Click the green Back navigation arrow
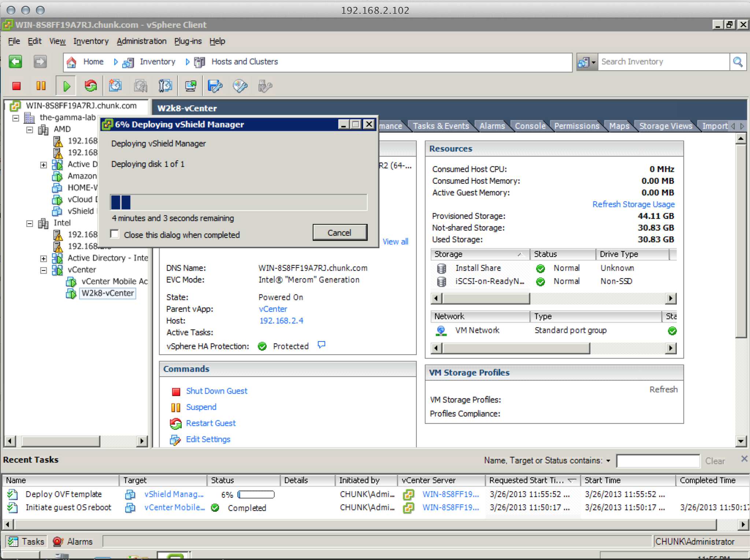The width and height of the screenshot is (750, 560). coord(15,61)
